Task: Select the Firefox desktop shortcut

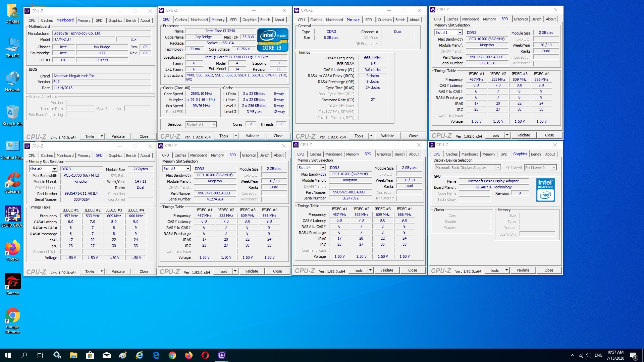Action: pos(13,251)
